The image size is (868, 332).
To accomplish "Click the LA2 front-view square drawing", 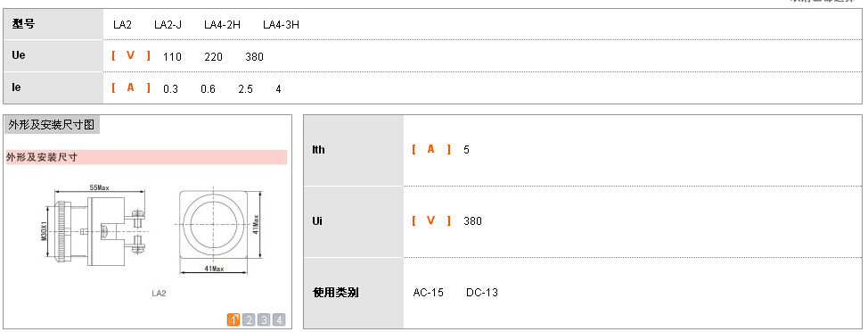I will point(220,230).
